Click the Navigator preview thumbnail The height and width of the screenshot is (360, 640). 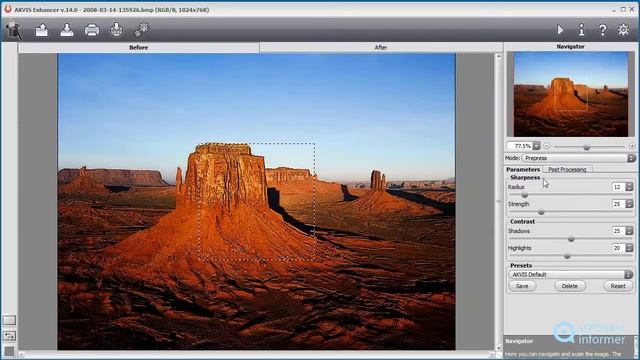[571, 94]
